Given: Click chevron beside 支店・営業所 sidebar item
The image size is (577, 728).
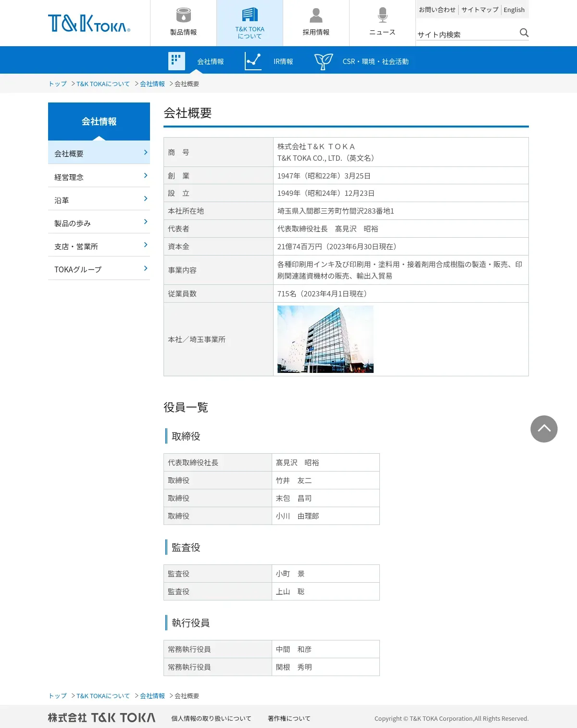Looking at the screenshot, I should tap(146, 245).
